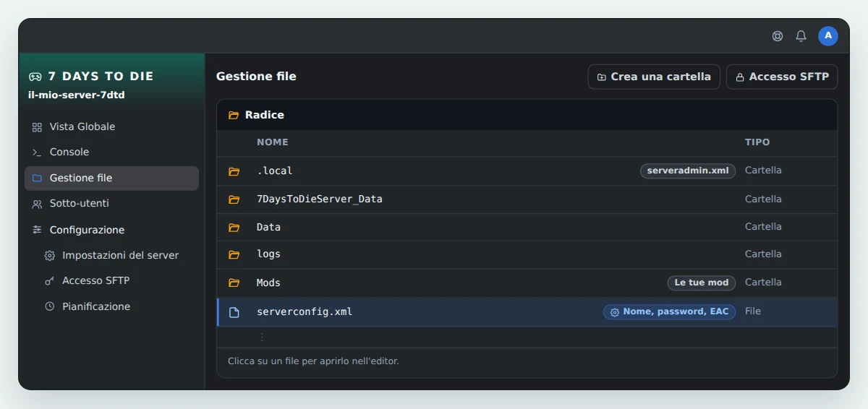The image size is (868, 409).
Task: Click the folder icon in the Data row
Action: [x=234, y=228]
